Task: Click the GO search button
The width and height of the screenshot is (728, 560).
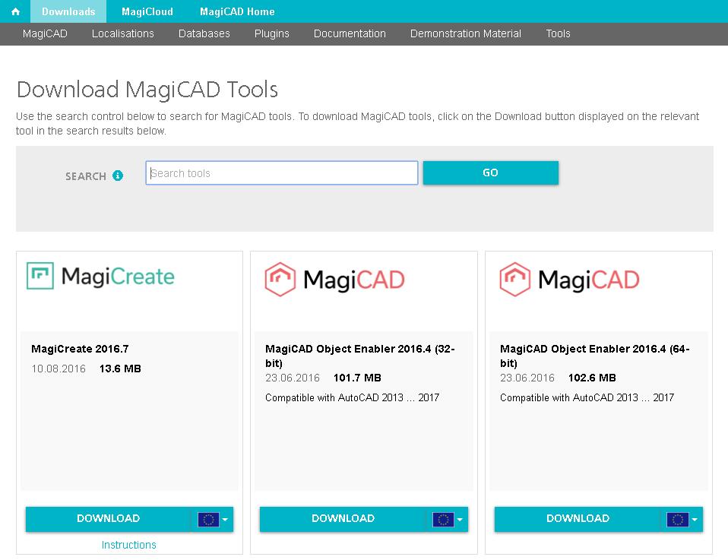Action: (x=491, y=172)
